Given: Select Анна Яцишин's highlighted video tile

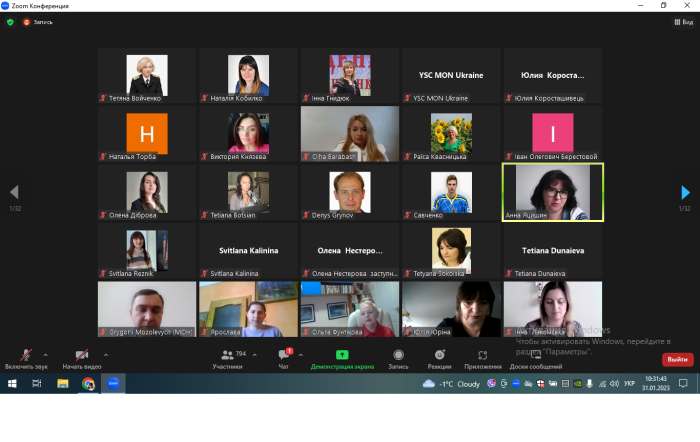Looking at the screenshot, I should pyautogui.click(x=553, y=191).
